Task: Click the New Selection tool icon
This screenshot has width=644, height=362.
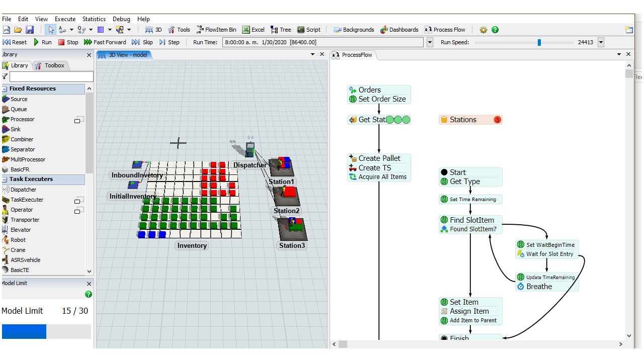Action: tap(120, 30)
